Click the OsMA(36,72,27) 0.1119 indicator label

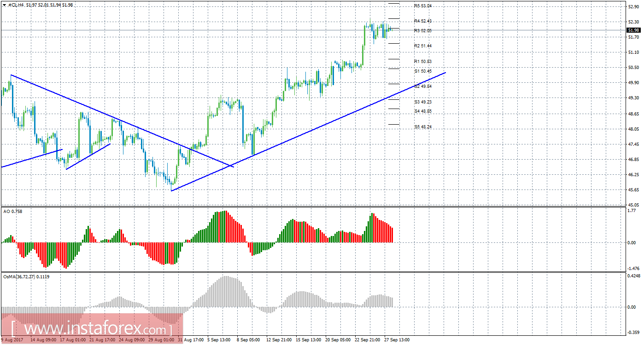[x=26, y=277]
